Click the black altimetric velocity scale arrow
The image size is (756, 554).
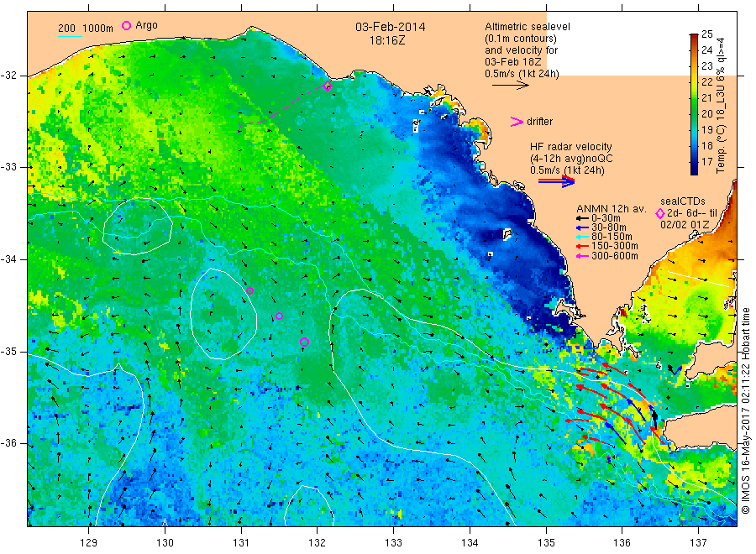(510, 86)
